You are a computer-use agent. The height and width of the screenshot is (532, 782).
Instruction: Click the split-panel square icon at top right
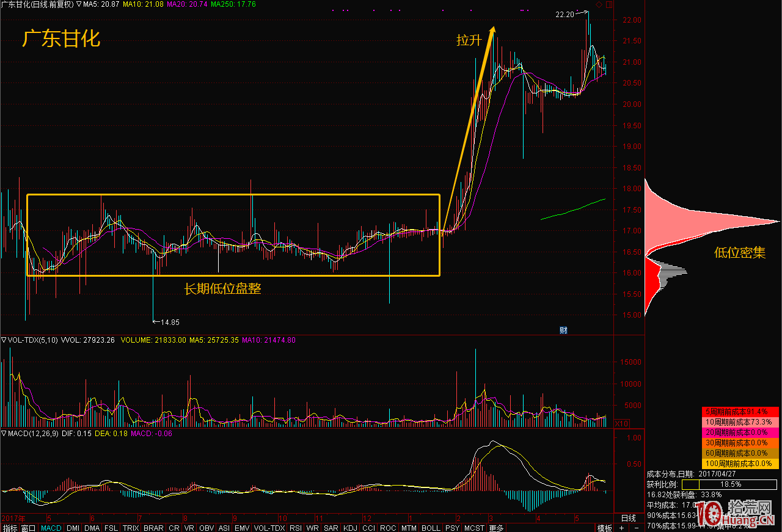point(608,5)
